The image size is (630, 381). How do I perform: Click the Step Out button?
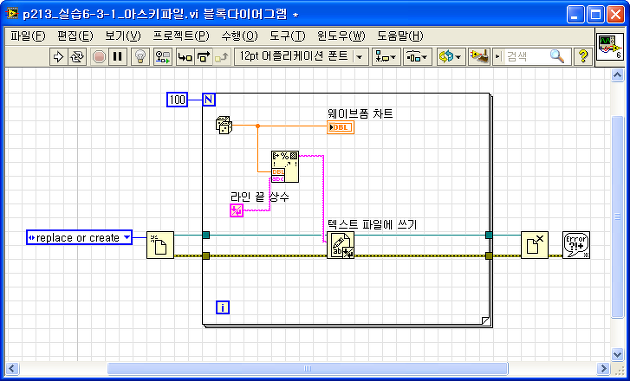221,57
